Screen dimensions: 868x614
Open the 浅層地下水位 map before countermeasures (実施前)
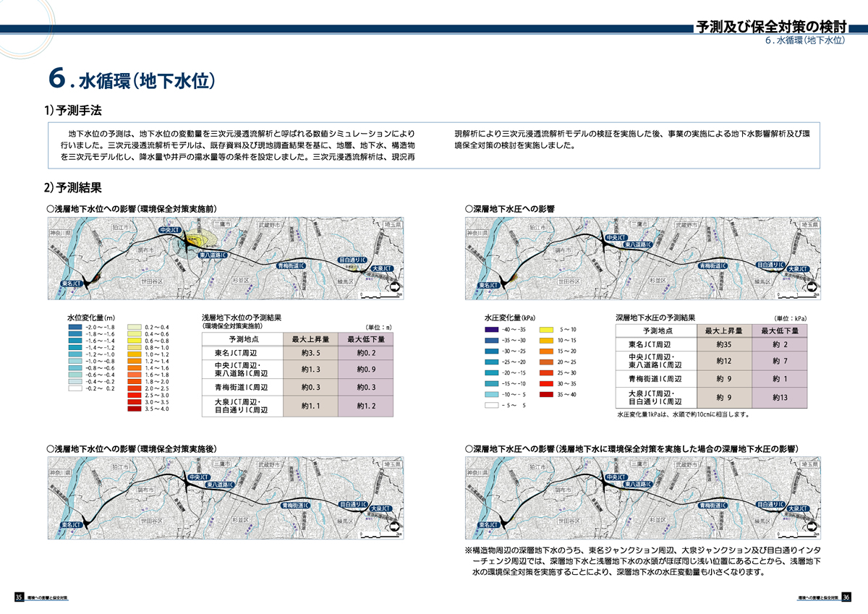tap(225, 260)
